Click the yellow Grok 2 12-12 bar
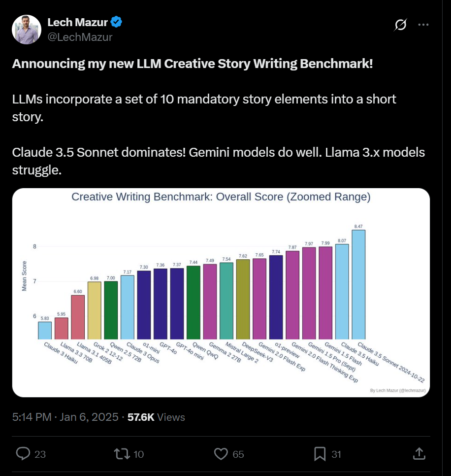 [95, 310]
